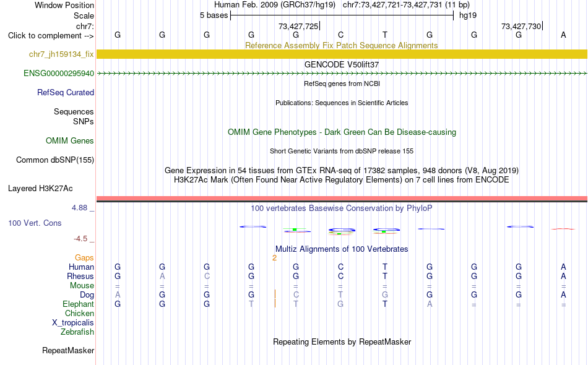Click 'Short Genetic Variants from dbSNP release 155'
This screenshot has width=588, height=365.
(x=342, y=151)
